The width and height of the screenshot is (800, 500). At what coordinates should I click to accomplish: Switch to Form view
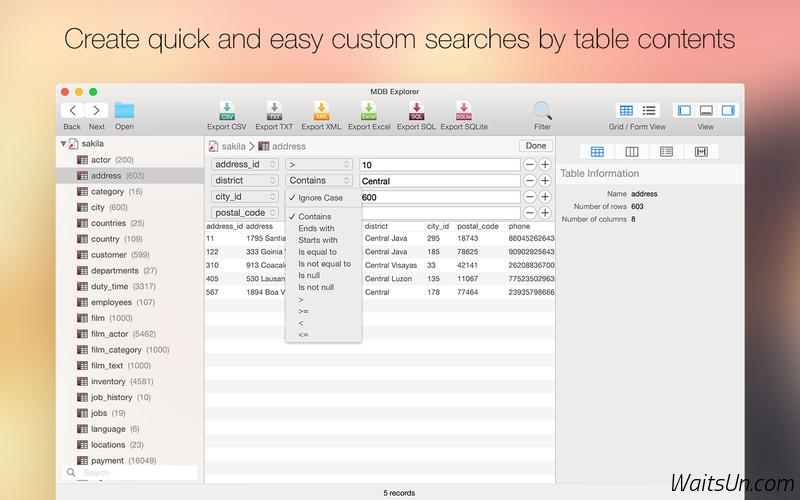649,110
